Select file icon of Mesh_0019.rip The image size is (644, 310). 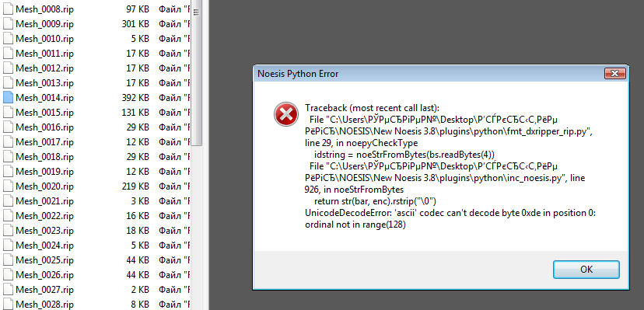click(9, 172)
